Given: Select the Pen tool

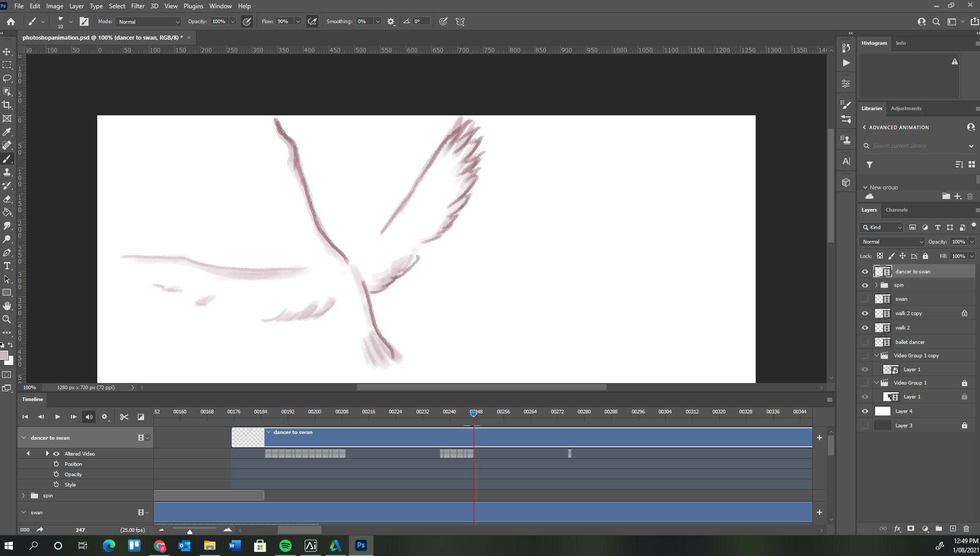Looking at the screenshot, I should pos(7,252).
